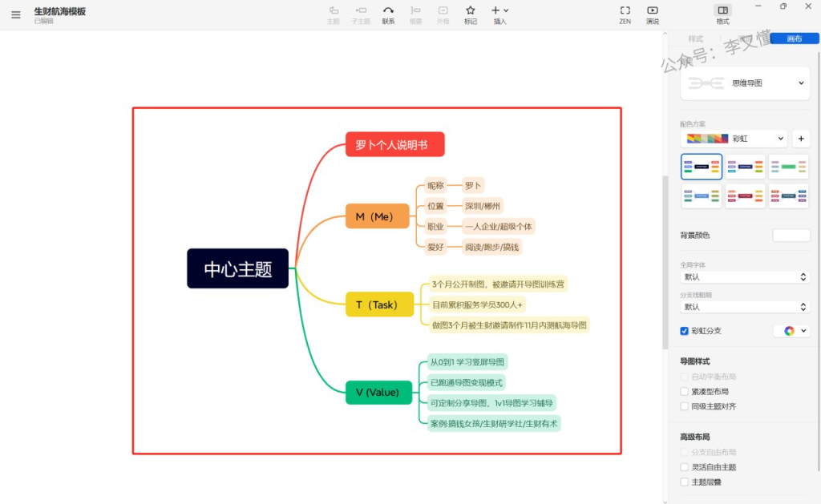Choose the green center-topic theme thumbnail
Image resolution: width=821 pixels, height=504 pixels.
tap(789, 167)
